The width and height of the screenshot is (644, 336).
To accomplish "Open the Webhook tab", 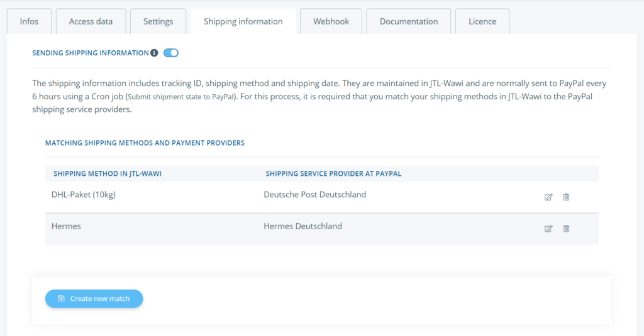I will 331,21.
